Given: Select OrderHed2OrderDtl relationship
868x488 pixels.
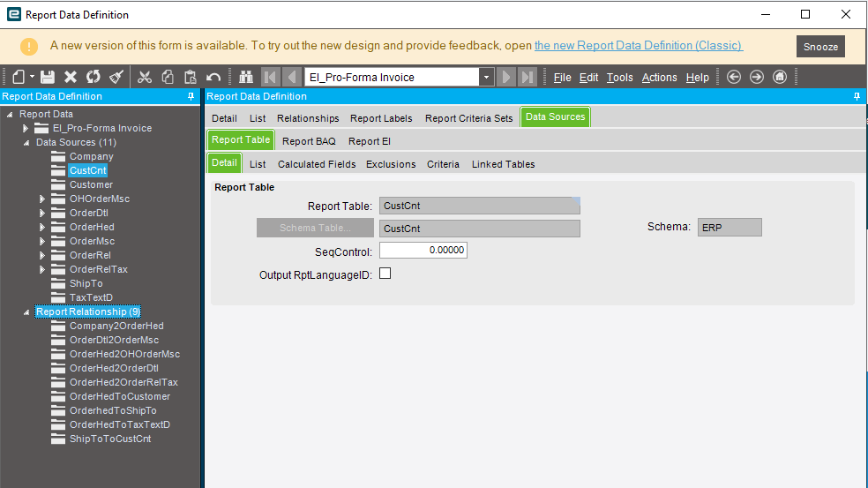Looking at the screenshot, I should 114,368.
